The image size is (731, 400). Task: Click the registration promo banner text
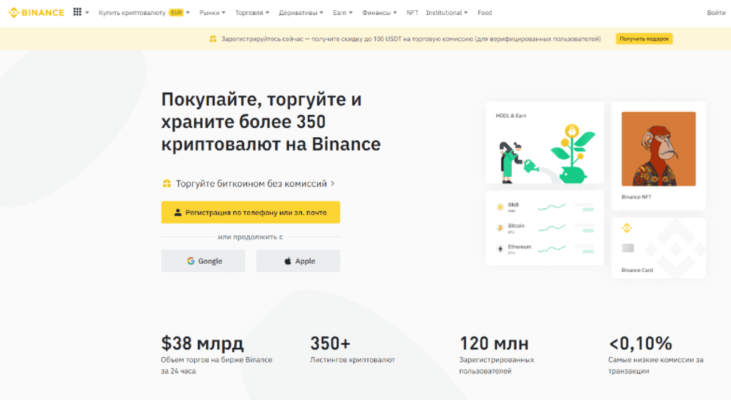tap(411, 39)
